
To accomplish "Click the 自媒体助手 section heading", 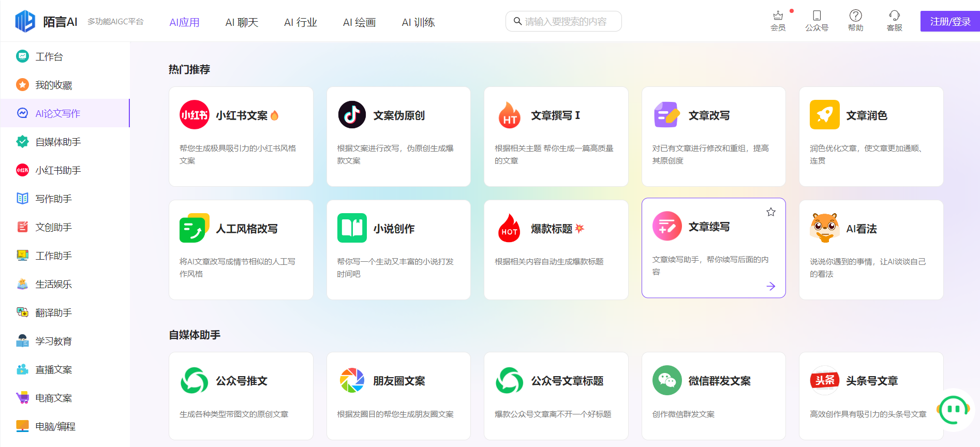I will (x=195, y=335).
